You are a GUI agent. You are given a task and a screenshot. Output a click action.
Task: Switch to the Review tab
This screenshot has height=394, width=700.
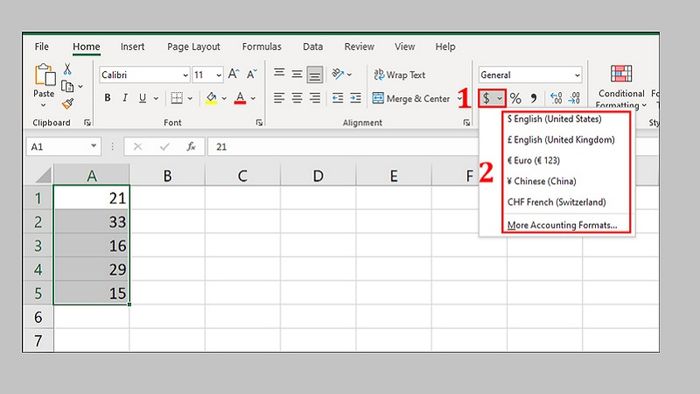click(x=359, y=46)
